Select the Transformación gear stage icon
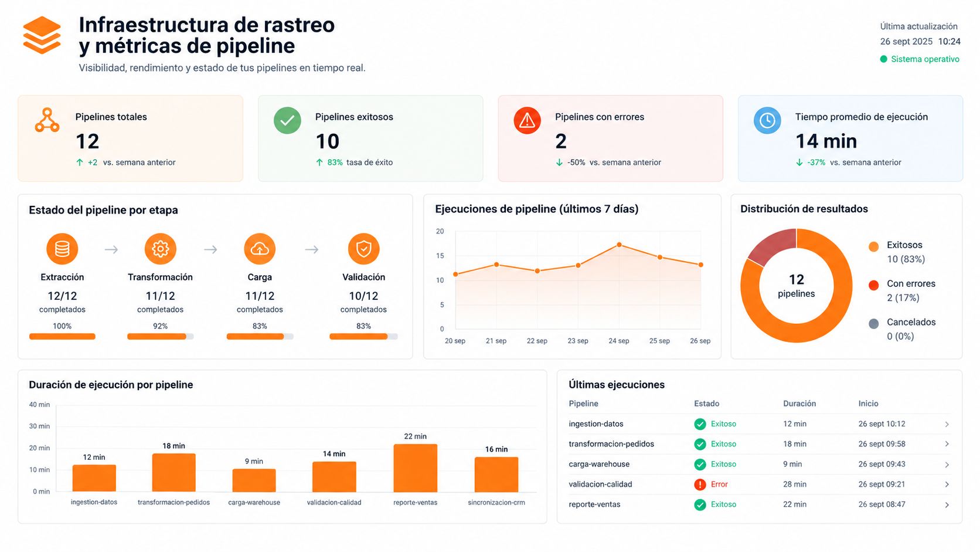Image resolution: width=980 pixels, height=552 pixels. (x=160, y=249)
